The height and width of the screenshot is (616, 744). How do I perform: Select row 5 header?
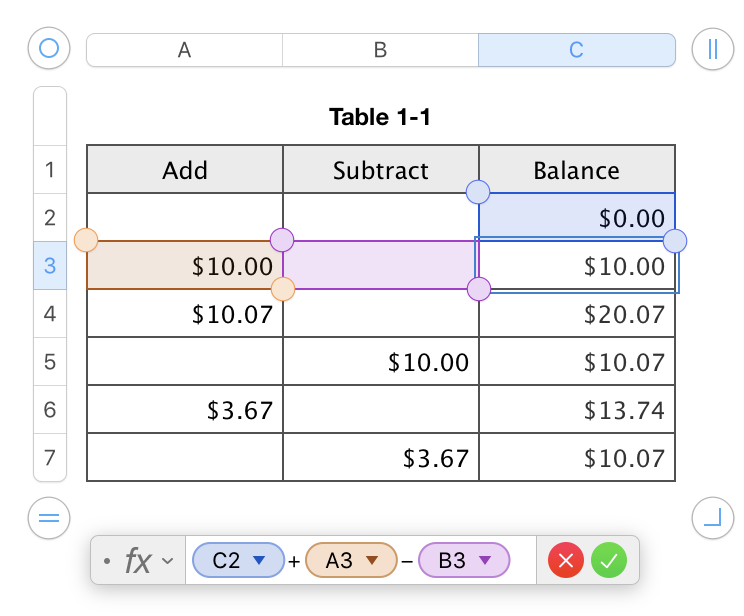(x=50, y=362)
